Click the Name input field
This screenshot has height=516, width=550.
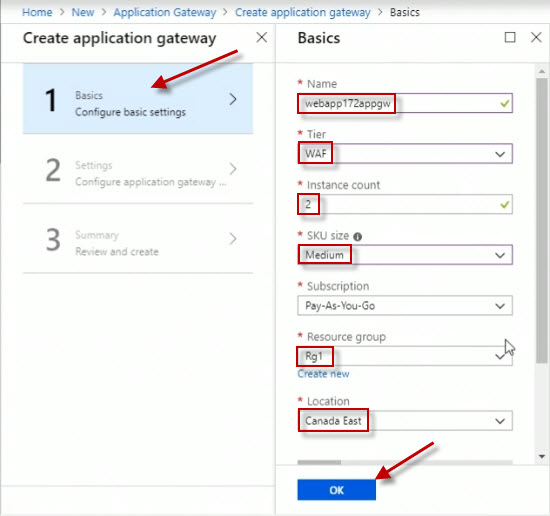(405, 103)
